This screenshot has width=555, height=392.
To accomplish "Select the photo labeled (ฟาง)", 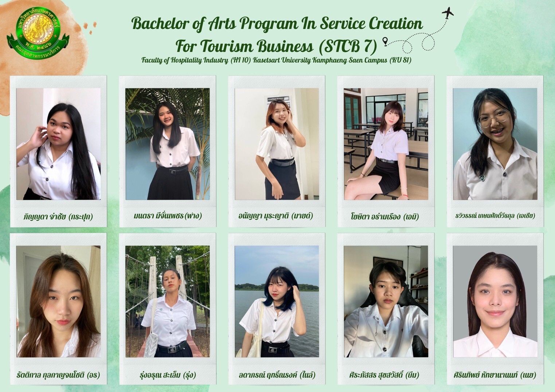I will pos(168,144).
